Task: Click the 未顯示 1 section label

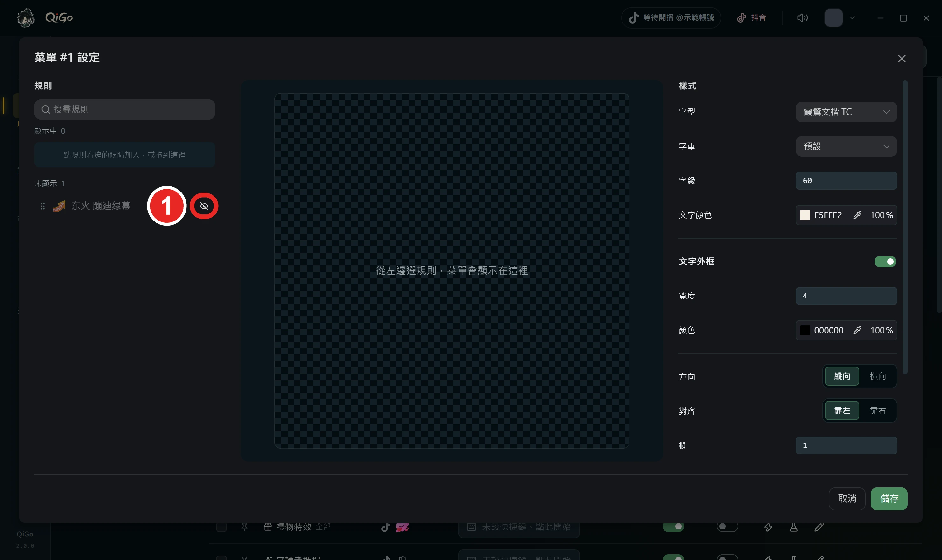Action: (x=50, y=184)
